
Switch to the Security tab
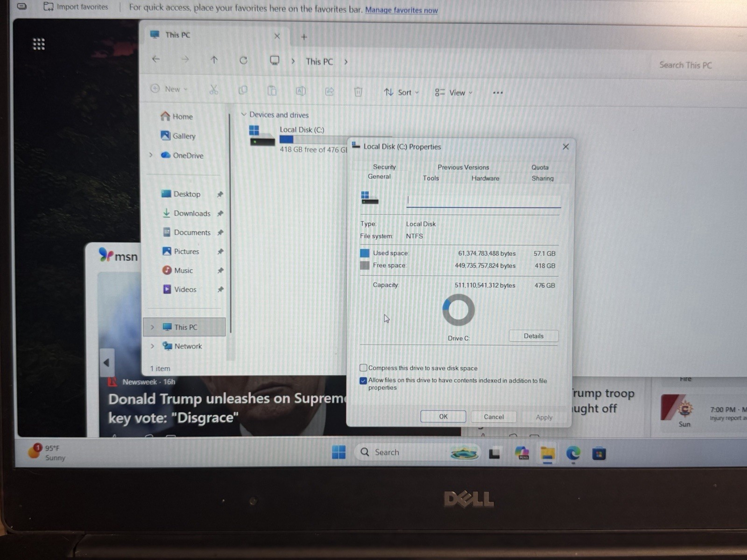coord(384,167)
